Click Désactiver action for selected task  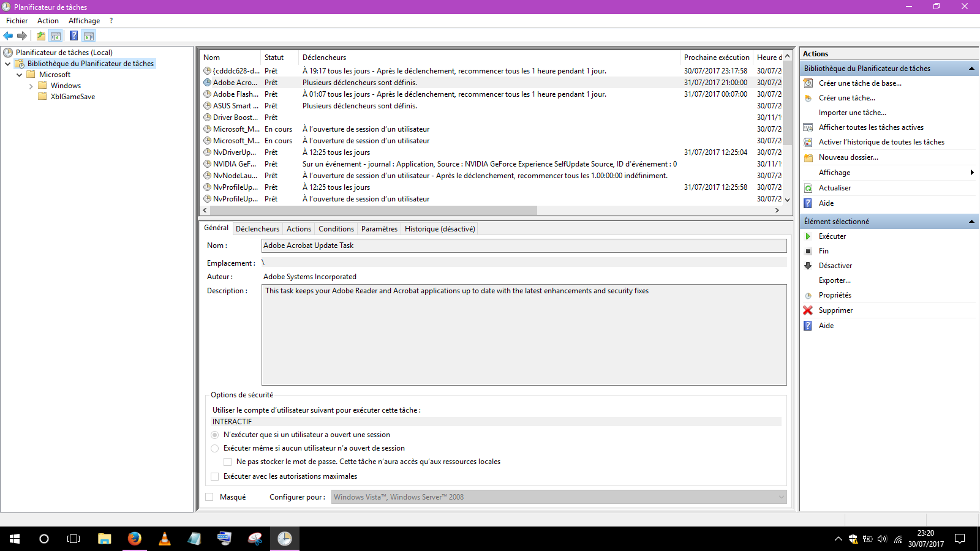(835, 266)
